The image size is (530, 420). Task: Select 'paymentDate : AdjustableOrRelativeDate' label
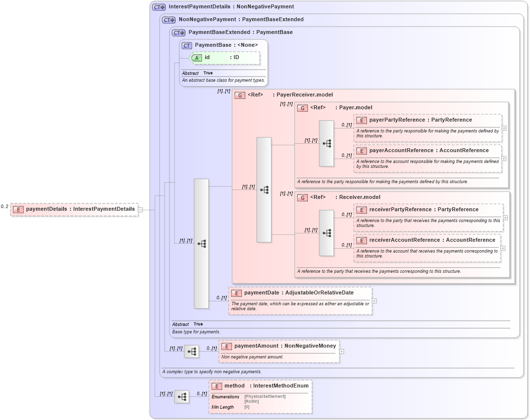point(299,293)
